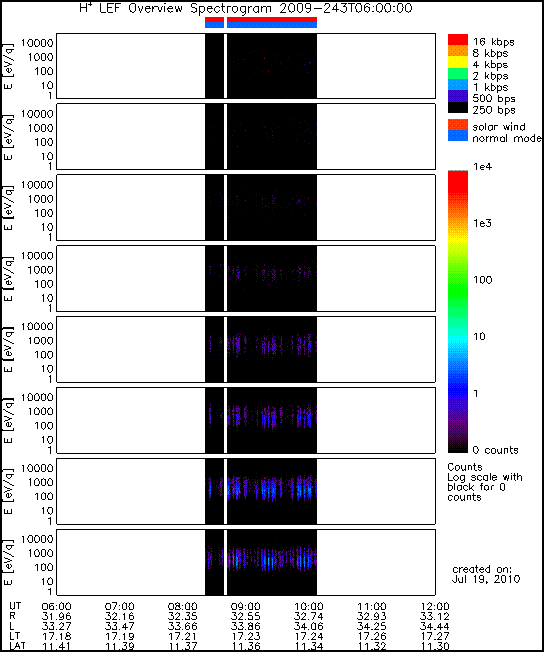The width and height of the screenshot is (544, 652).
Task: Select the solar wind mode swatch
Action: [457, 125]
